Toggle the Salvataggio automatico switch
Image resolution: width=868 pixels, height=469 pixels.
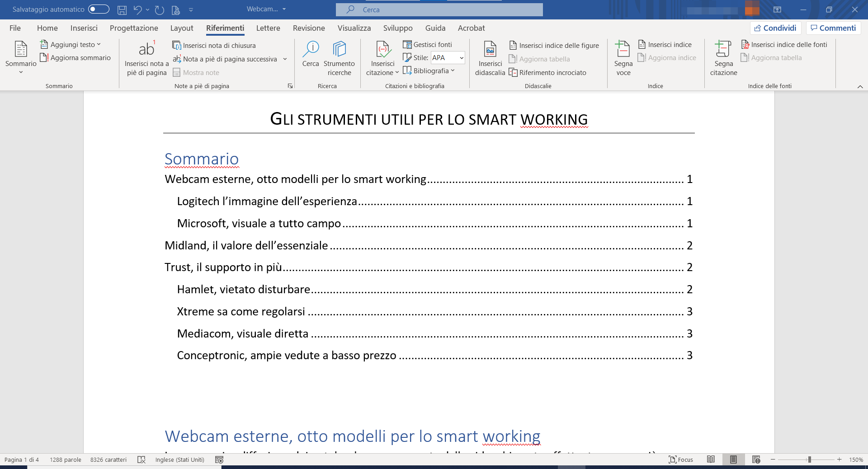point(99,9)
